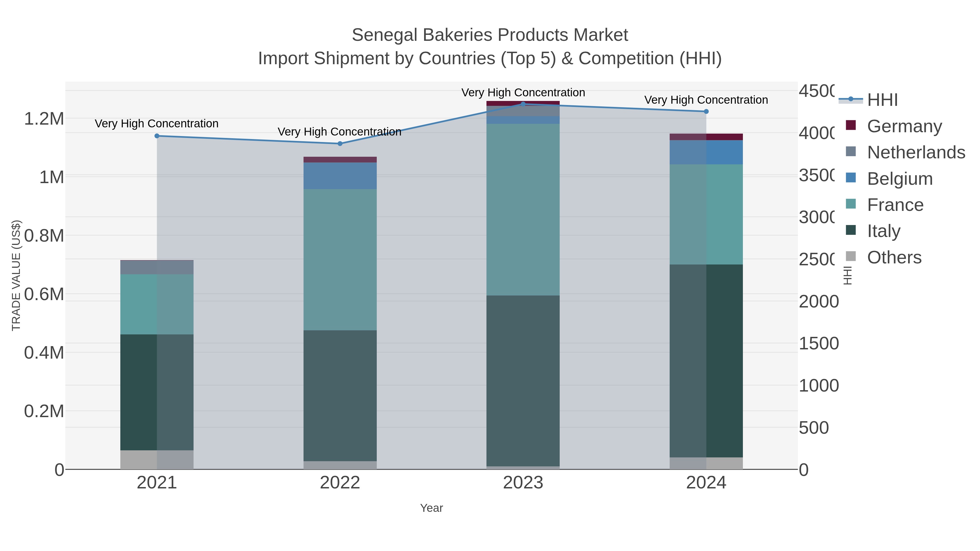Click the 1M left axis tick

coord(52,178)
